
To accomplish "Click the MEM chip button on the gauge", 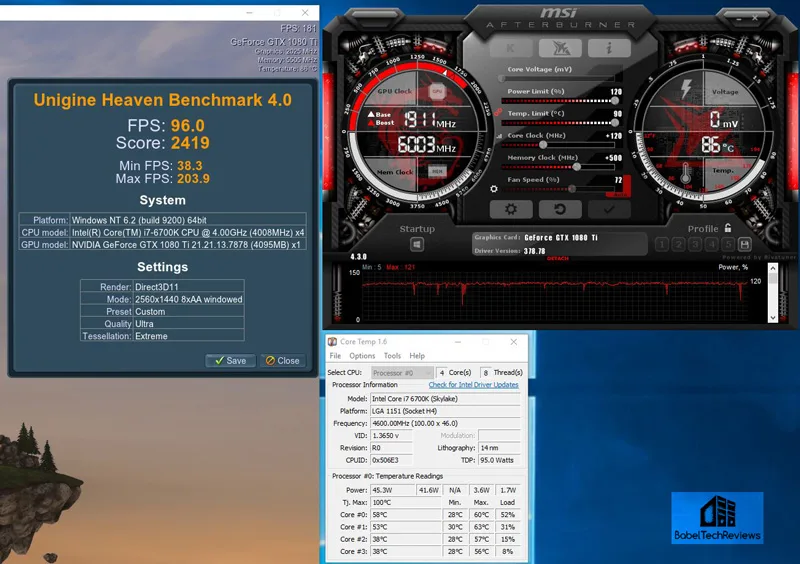I will click(x=437, y=171).
